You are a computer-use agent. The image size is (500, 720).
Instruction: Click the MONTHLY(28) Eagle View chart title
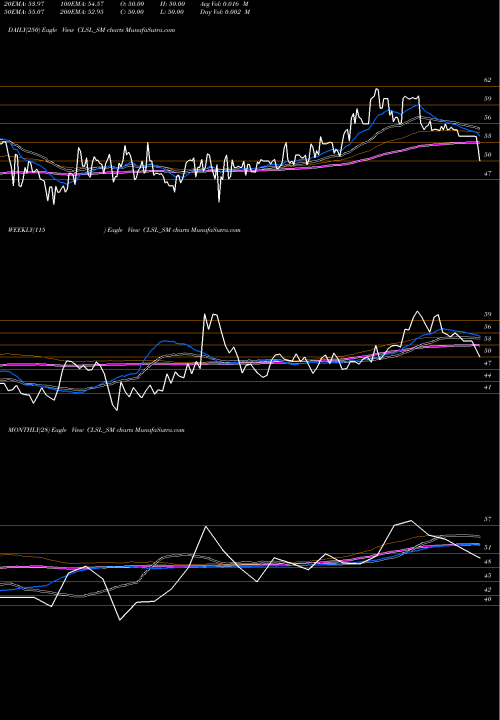click(x=96, y=430)
